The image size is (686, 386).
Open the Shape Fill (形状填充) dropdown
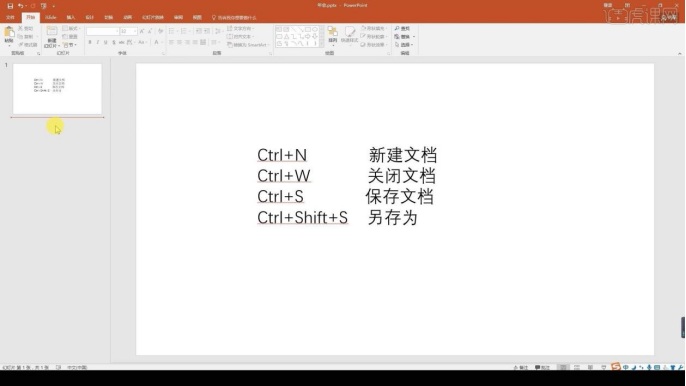click(x=374, y=28)
